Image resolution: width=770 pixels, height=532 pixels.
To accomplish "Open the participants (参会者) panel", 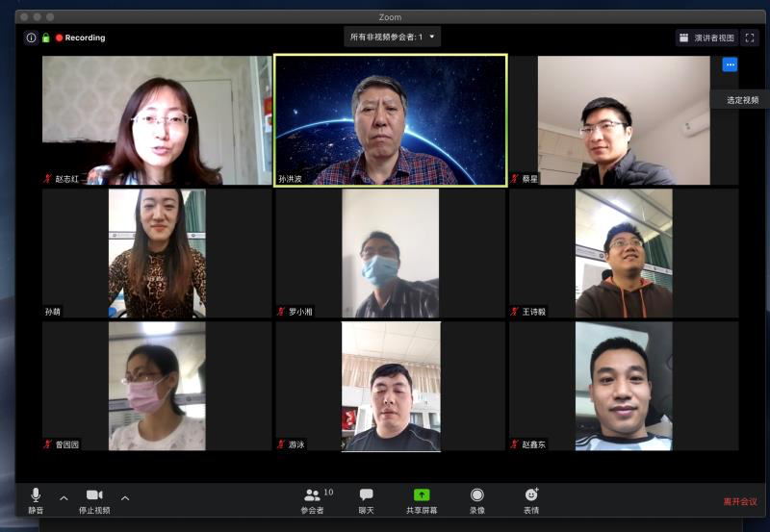I will 312,494.
